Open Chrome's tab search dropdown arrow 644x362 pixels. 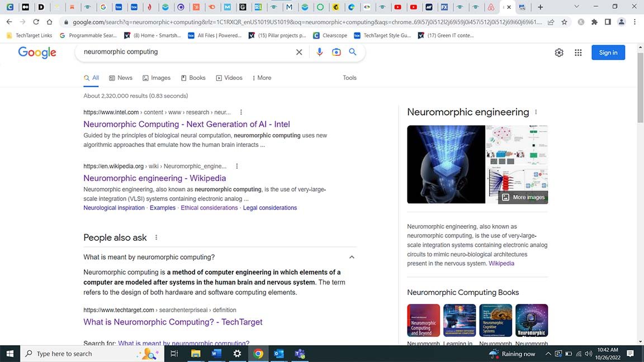point(576,7)
